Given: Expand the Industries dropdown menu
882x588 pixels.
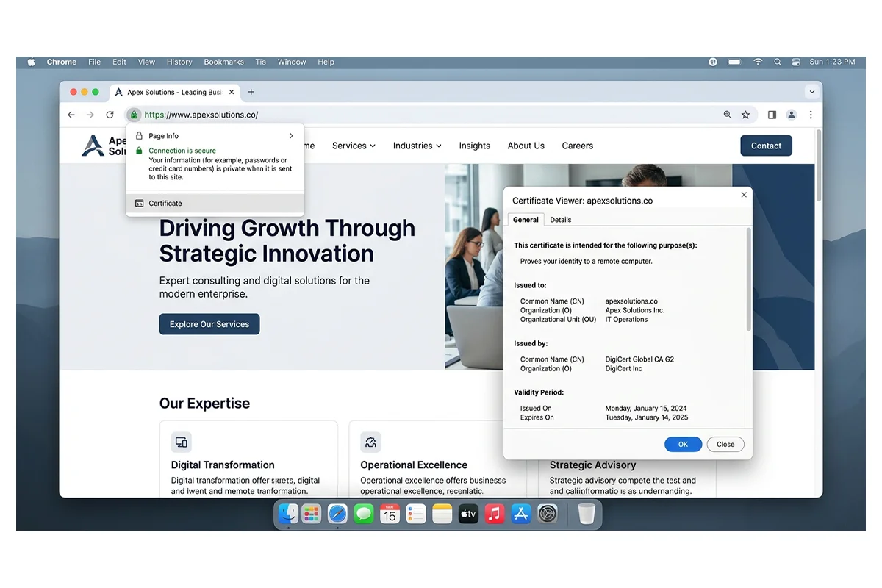Looking at the screenshot, I should (417, 146).
